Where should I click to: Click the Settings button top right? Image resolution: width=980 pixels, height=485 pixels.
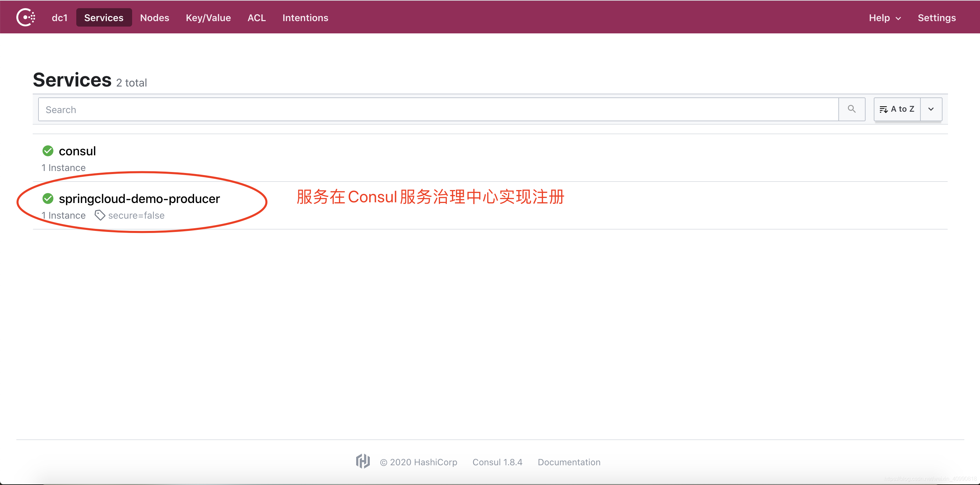[x=936, y=17]
